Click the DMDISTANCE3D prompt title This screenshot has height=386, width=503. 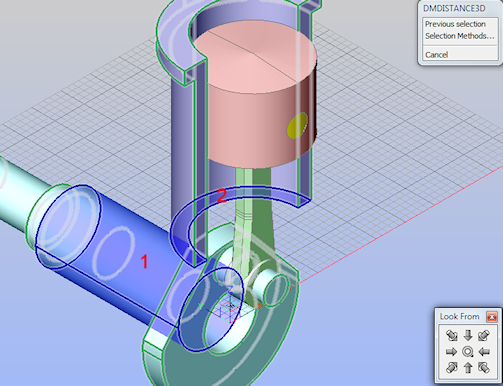tap(454, 8)
